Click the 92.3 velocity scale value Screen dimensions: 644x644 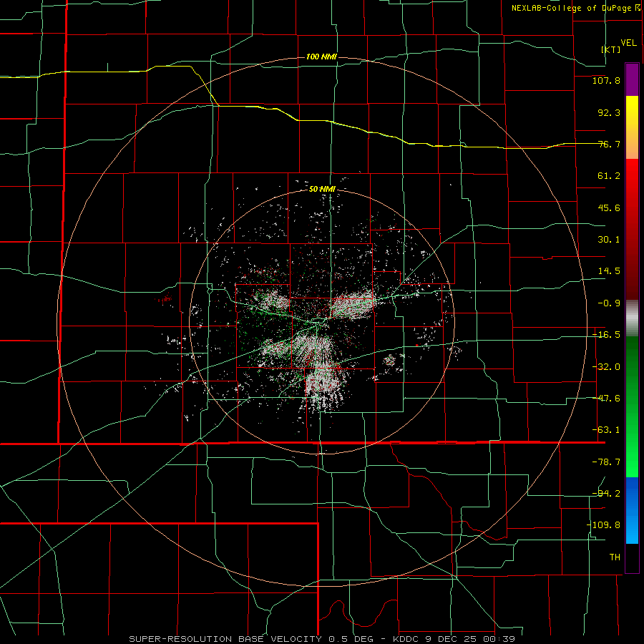(609, 112)
